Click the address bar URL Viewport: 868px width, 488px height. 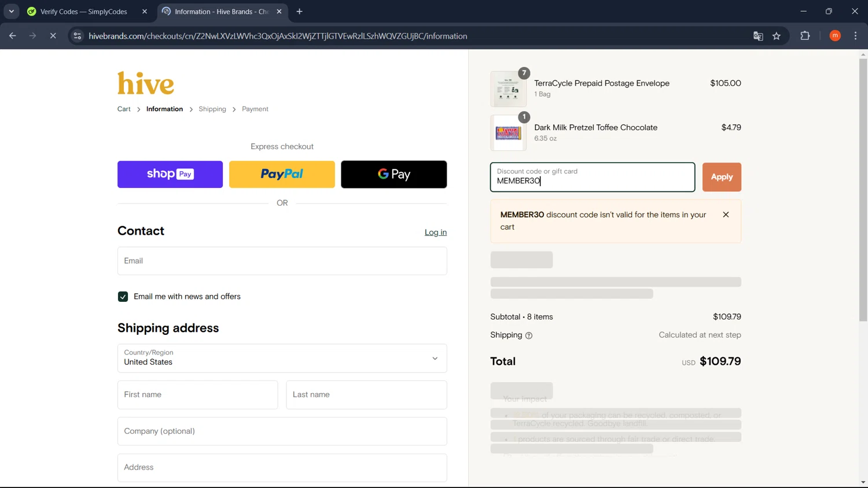tap(278, 36)
